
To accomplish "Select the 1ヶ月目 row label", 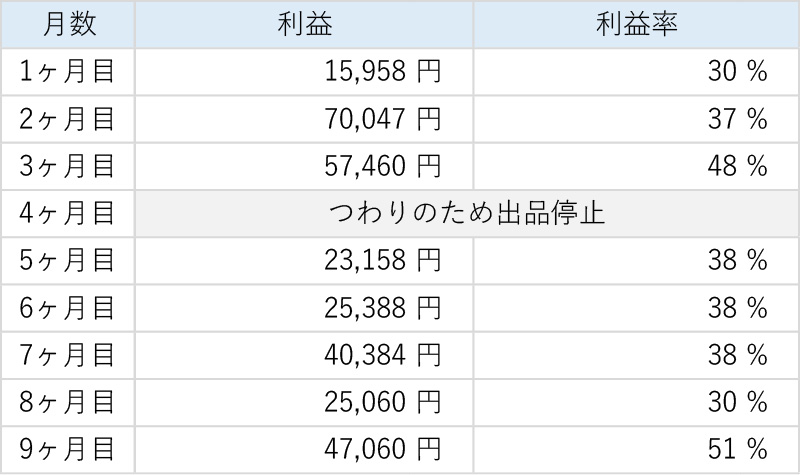I will [68, 72].
